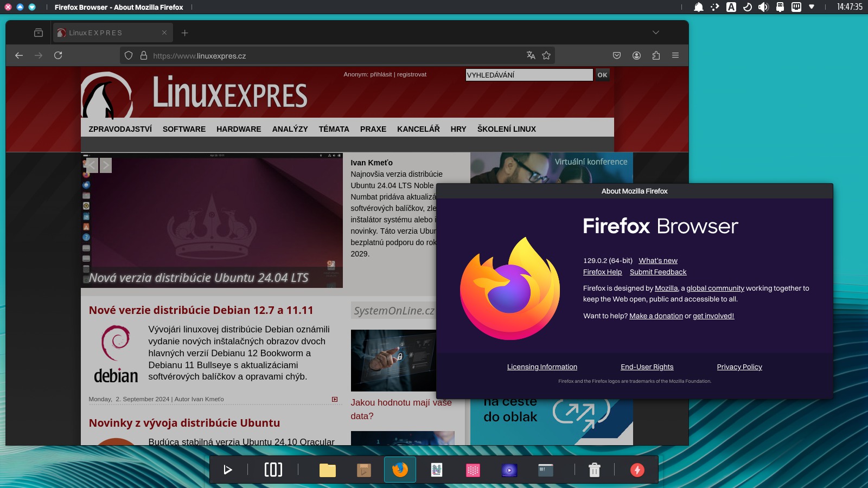Click the forward navigation arrow

coord(39,55)
